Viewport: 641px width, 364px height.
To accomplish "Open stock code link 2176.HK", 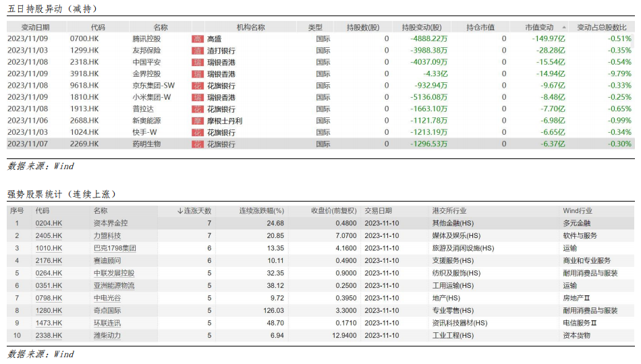I will 49,261.
